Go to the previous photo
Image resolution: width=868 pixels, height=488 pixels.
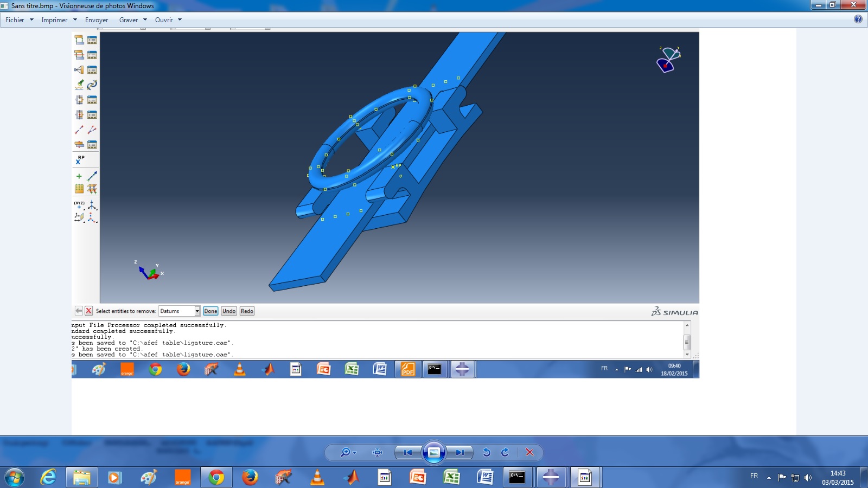point(408,452)
